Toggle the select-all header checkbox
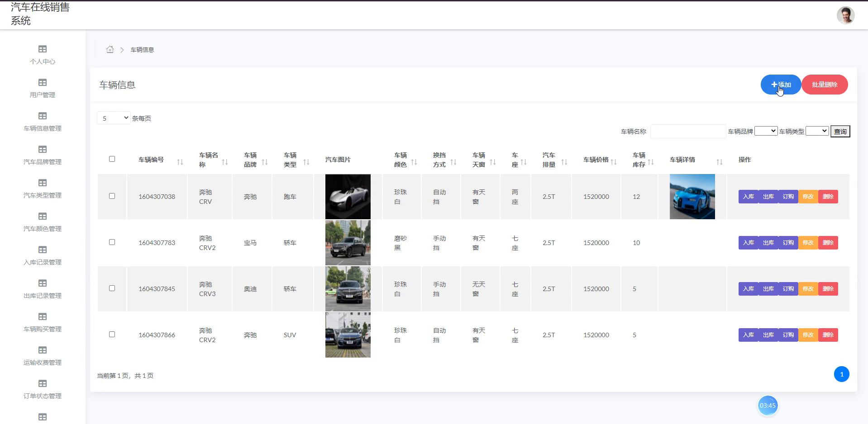This screenshot has height=424, width=868. click(x=112, y=159)
